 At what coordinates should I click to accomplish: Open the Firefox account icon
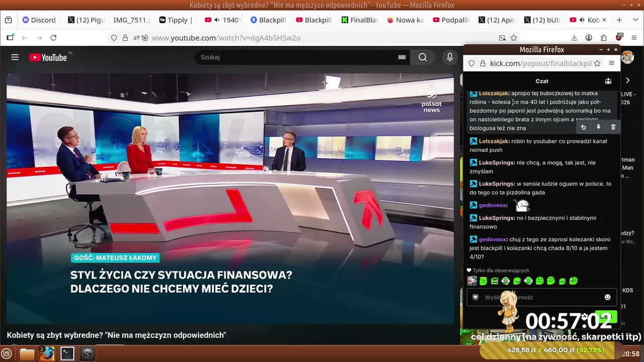tap(589, 38)
